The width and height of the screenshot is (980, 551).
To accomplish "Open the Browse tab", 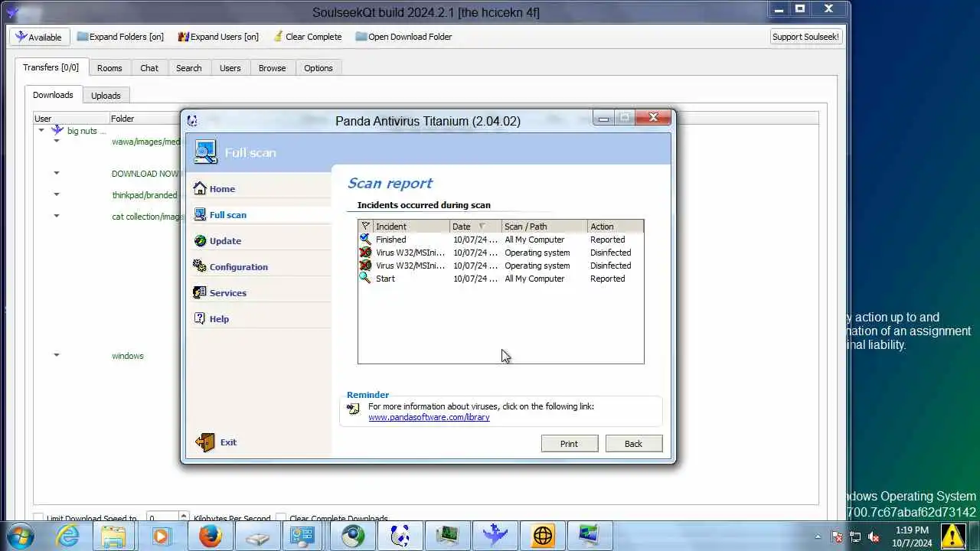I will coord(272,68).
